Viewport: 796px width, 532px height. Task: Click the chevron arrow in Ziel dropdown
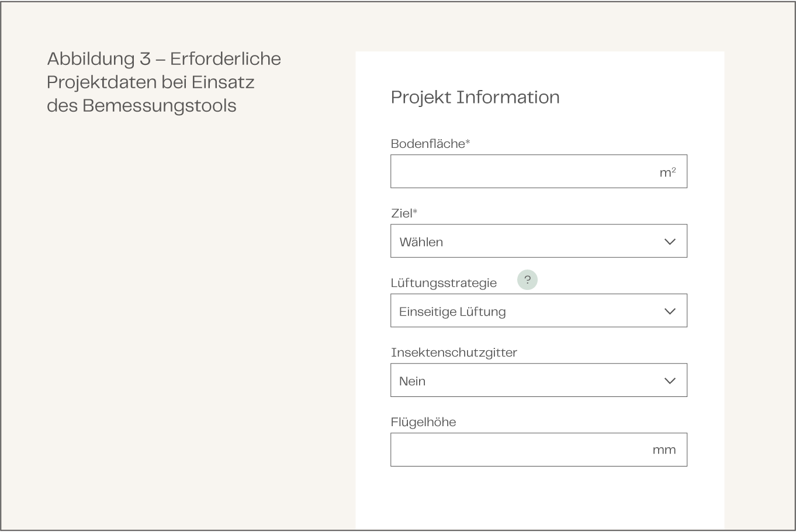pos(670,241)
